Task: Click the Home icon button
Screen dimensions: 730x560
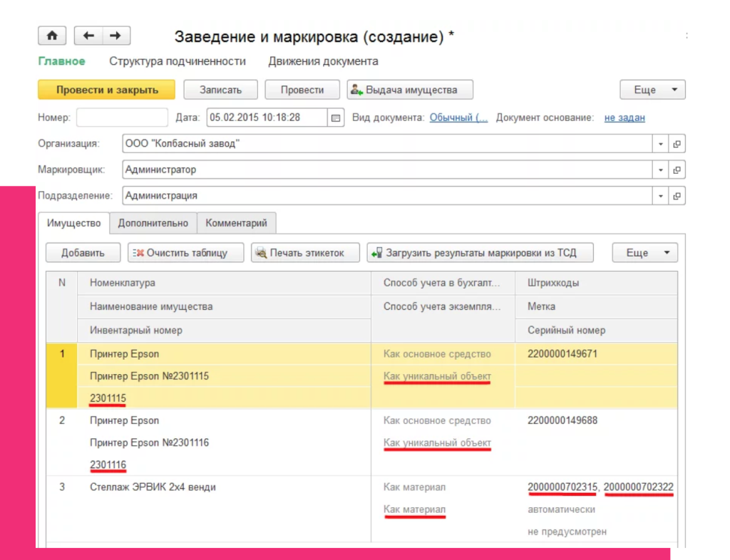Action: 51,36
